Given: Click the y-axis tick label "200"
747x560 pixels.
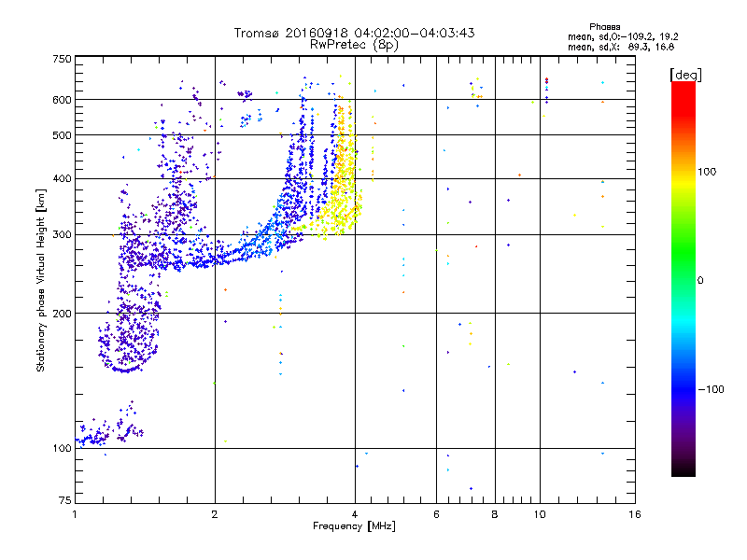Looking at the screenshot, I should tap(62, 314).
